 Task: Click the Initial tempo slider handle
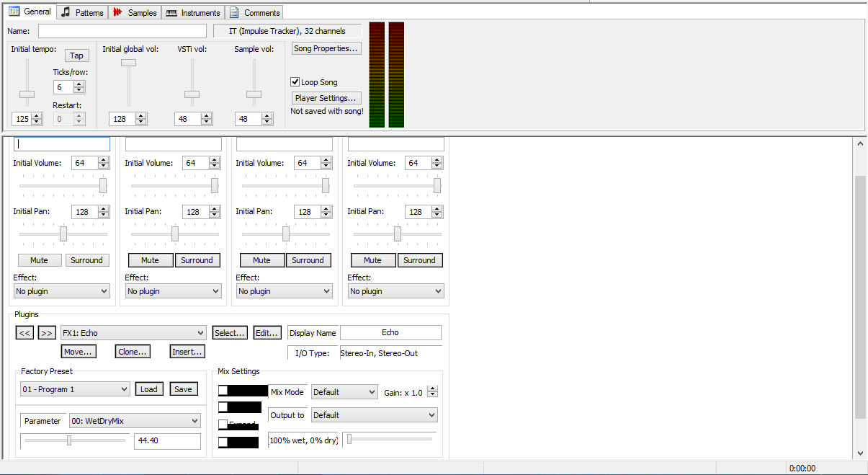pos(27,94)
